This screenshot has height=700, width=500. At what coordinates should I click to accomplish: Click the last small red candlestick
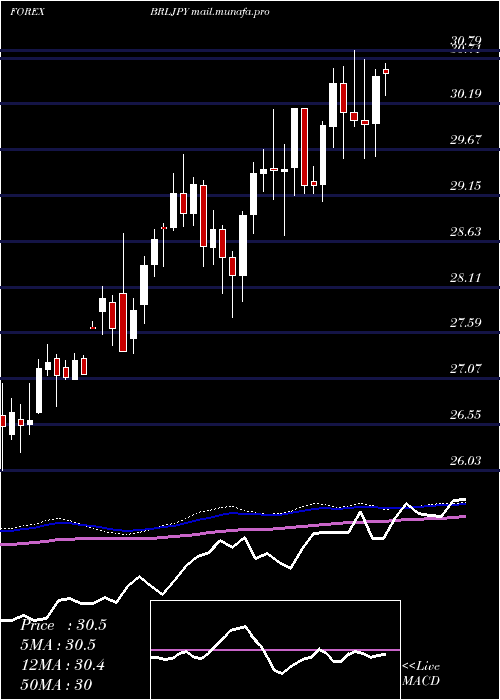pyautogui.click(x=386, y=71)
